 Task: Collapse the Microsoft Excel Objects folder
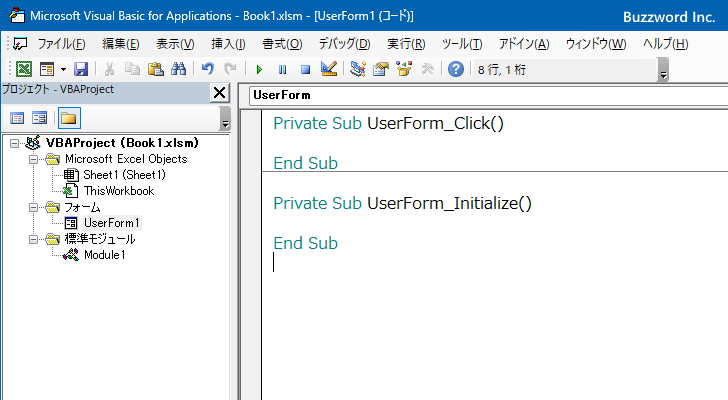pos(33,159)
